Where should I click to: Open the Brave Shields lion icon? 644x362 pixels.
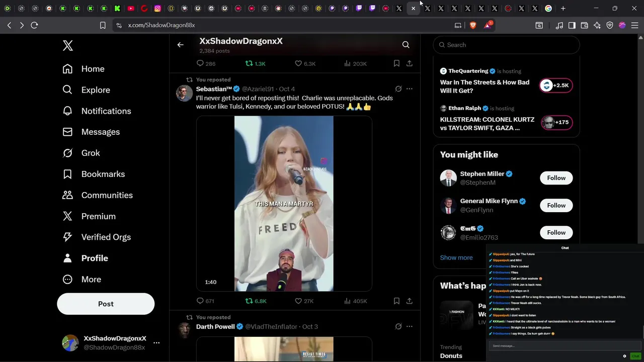coord(473,25)
